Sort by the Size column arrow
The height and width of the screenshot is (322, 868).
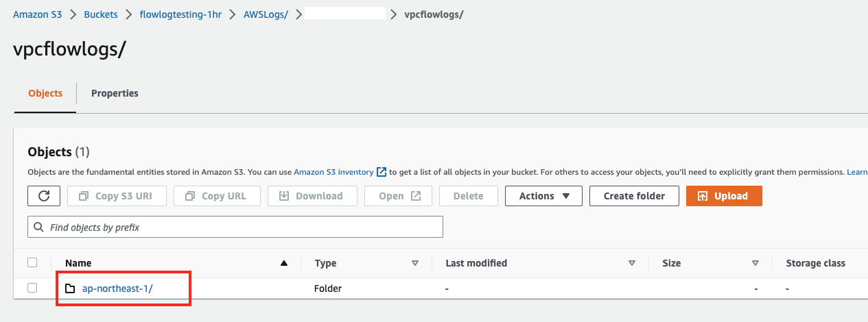[x=755, y=263]
